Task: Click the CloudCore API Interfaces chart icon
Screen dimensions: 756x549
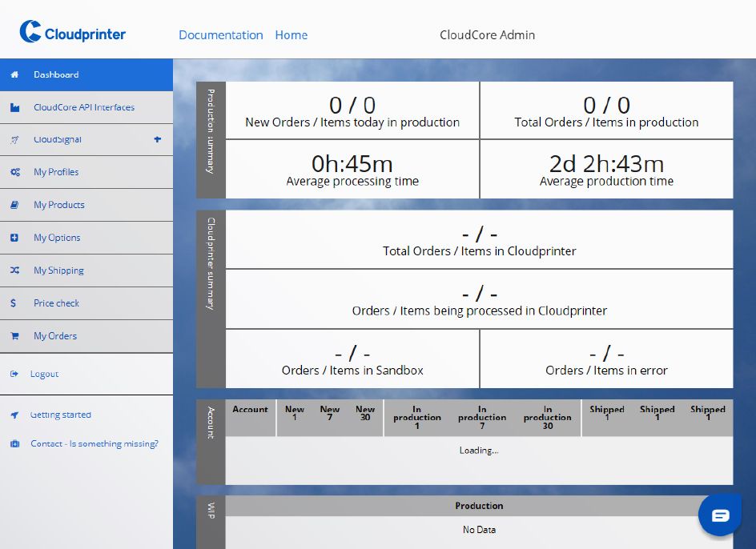Action: tap(15, 107)
